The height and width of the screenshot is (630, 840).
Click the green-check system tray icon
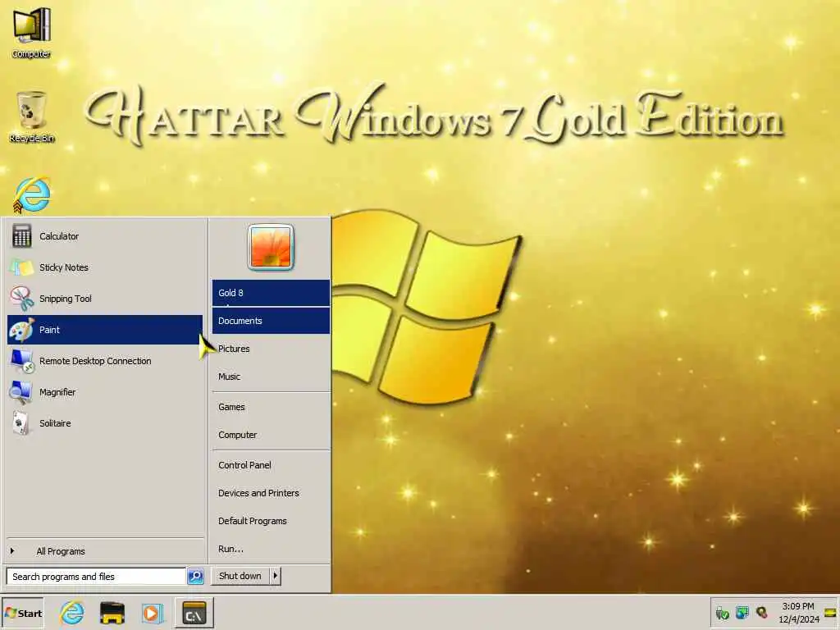[x=722, y=613]
